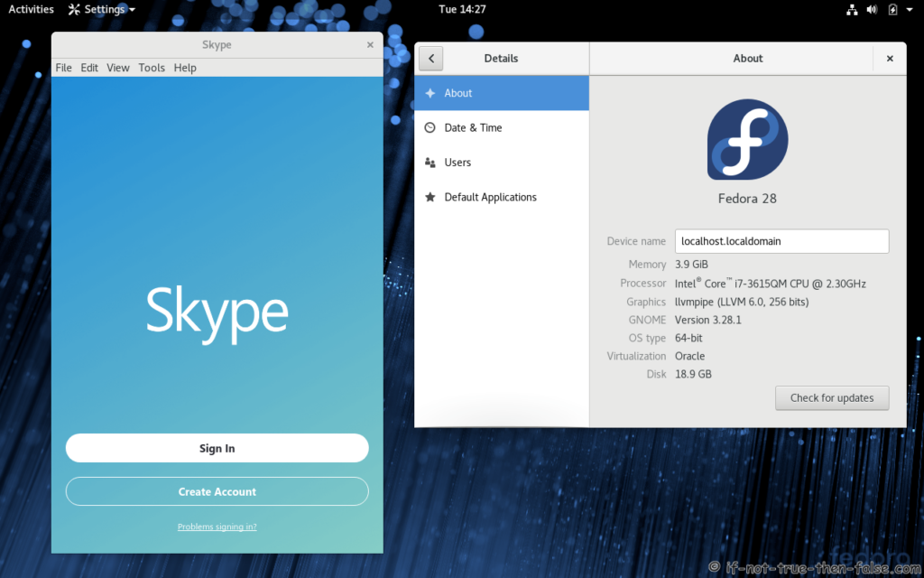The image size is (924, 578).
Task: Click the About sparkle icon in sidebar
Action: (430, 93)
